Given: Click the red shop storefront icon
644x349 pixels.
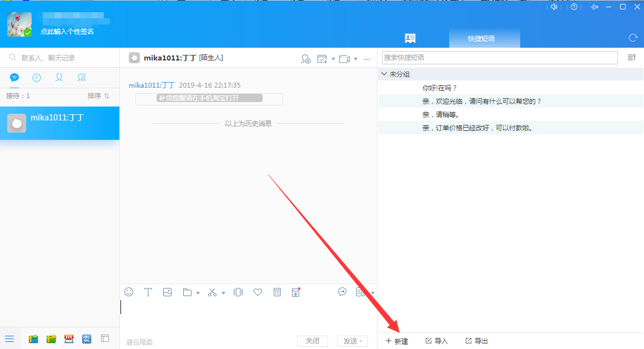Looking at the screenshot, I should pyautogui.click(x=69, y=338).
